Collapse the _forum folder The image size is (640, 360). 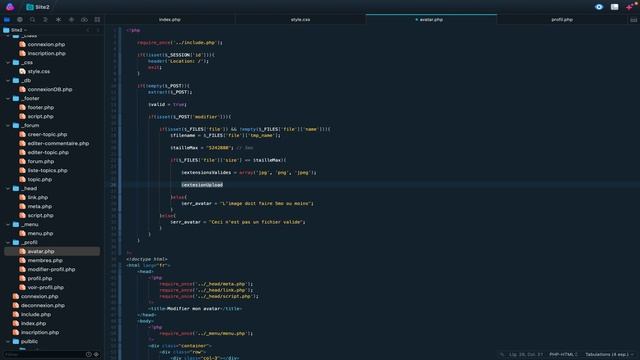(x=8, y=125)
